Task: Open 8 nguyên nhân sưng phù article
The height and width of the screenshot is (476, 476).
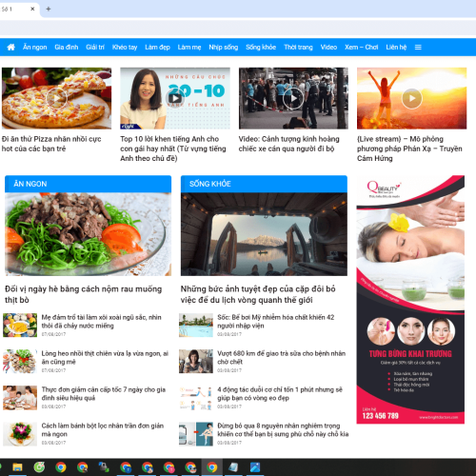Action: pos(283,430)
